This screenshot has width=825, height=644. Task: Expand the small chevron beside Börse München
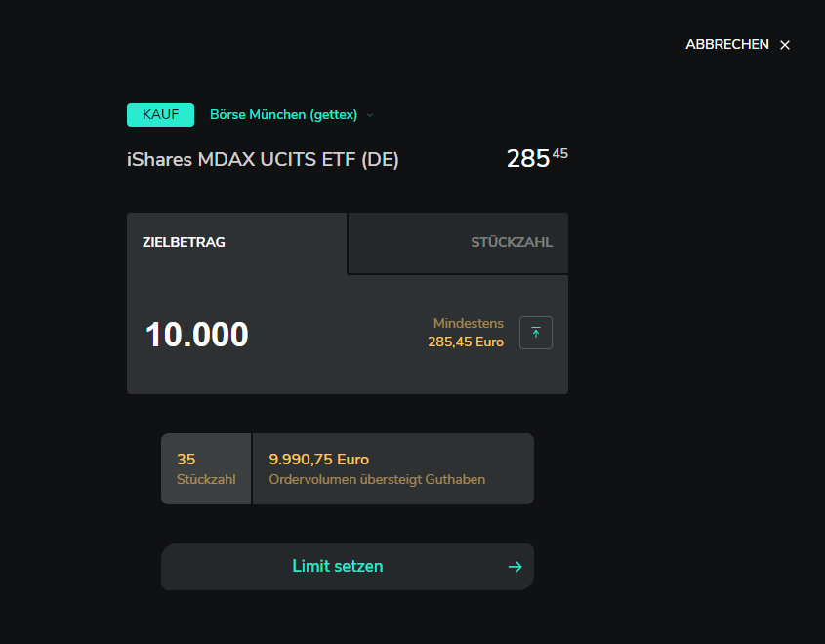pyautogui.click(x=370, y=115)
